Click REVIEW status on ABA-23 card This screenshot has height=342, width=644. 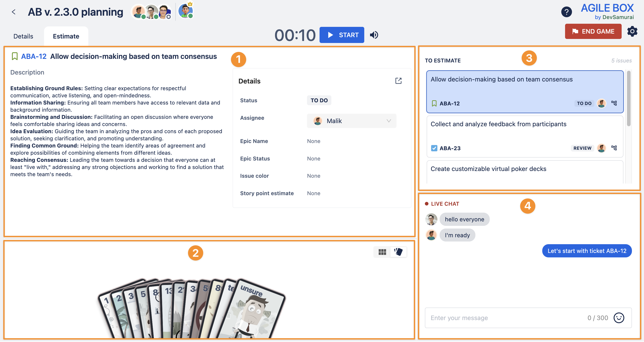582,148
